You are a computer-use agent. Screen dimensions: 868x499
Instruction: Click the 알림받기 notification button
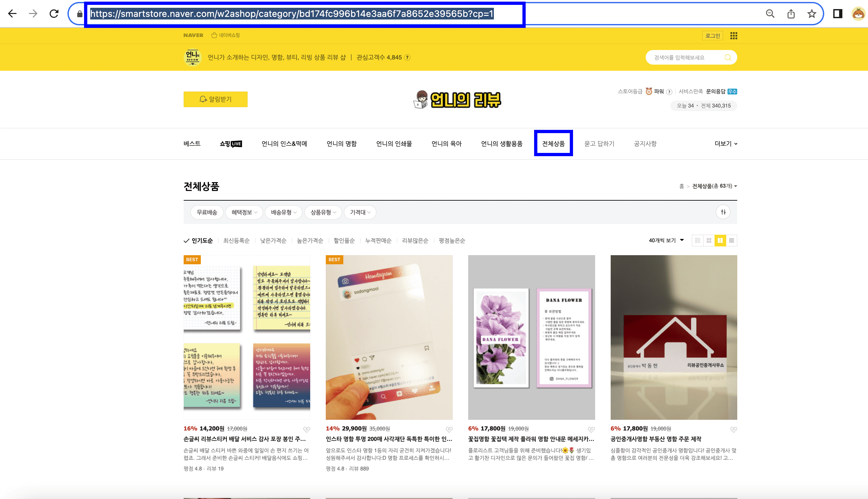(x=215, y=99)
